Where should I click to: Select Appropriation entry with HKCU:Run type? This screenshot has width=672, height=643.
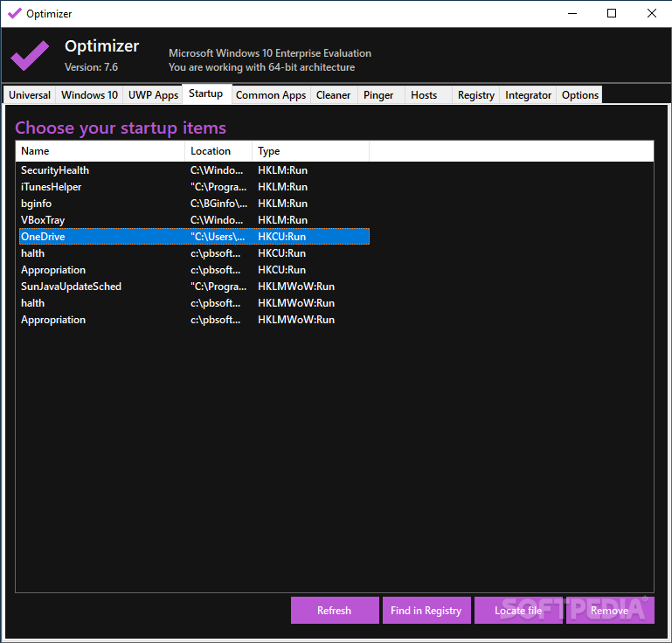194,270
